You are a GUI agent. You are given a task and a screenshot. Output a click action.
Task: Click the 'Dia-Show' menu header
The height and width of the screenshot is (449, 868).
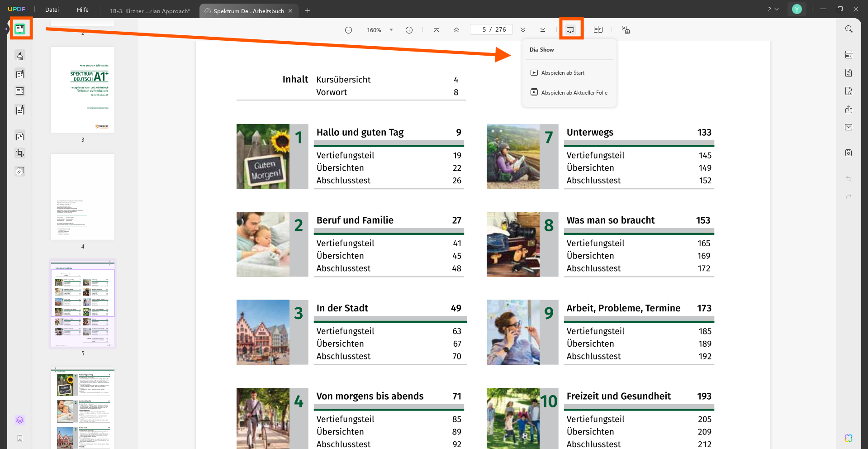[x=541, y=50]
